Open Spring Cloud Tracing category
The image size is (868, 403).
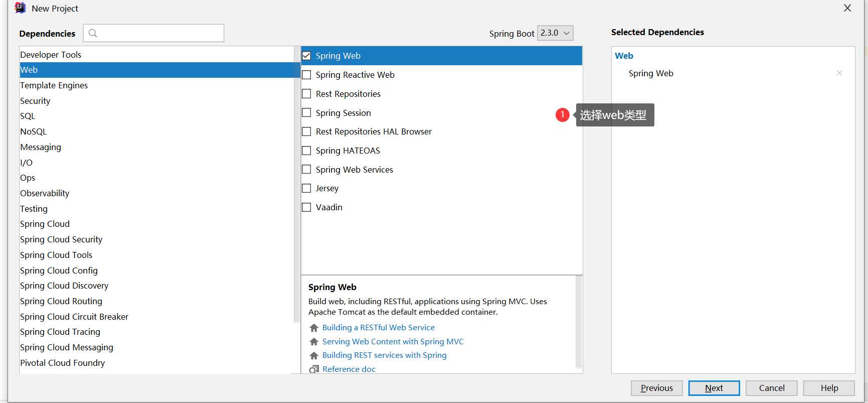[x=156, y=332]
